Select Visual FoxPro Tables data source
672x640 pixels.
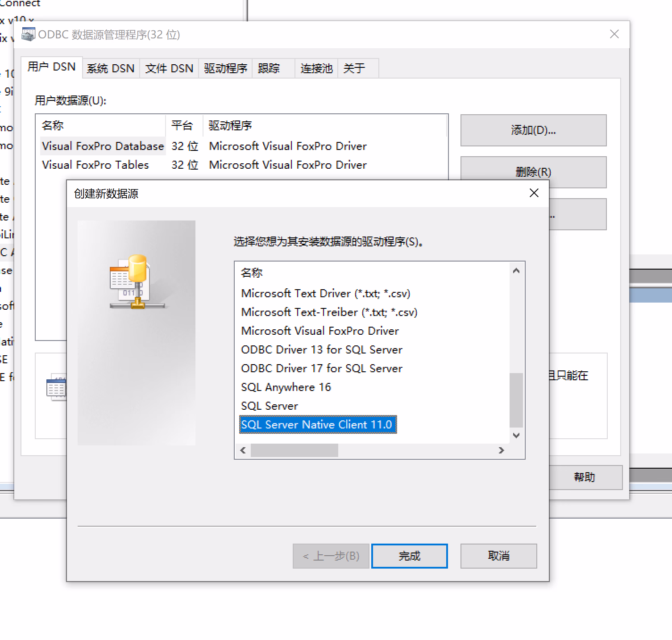[95, 165]
